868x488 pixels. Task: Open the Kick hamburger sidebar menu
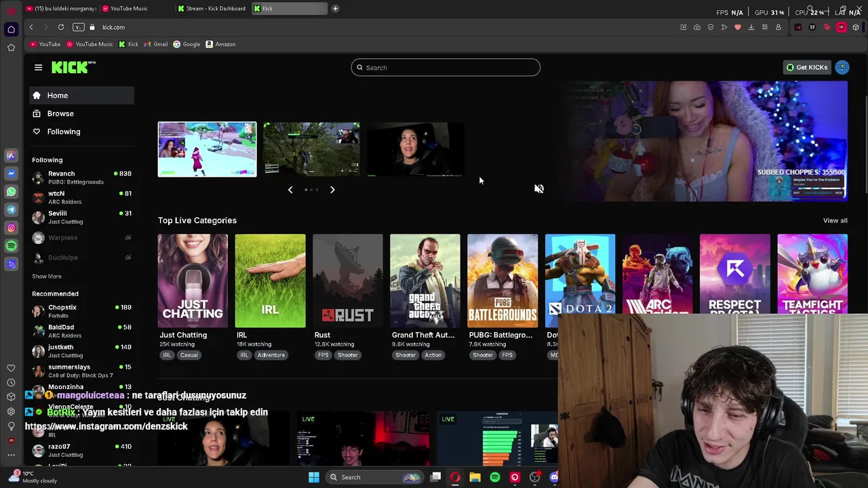pyautogui.click(x=38, y=67)
